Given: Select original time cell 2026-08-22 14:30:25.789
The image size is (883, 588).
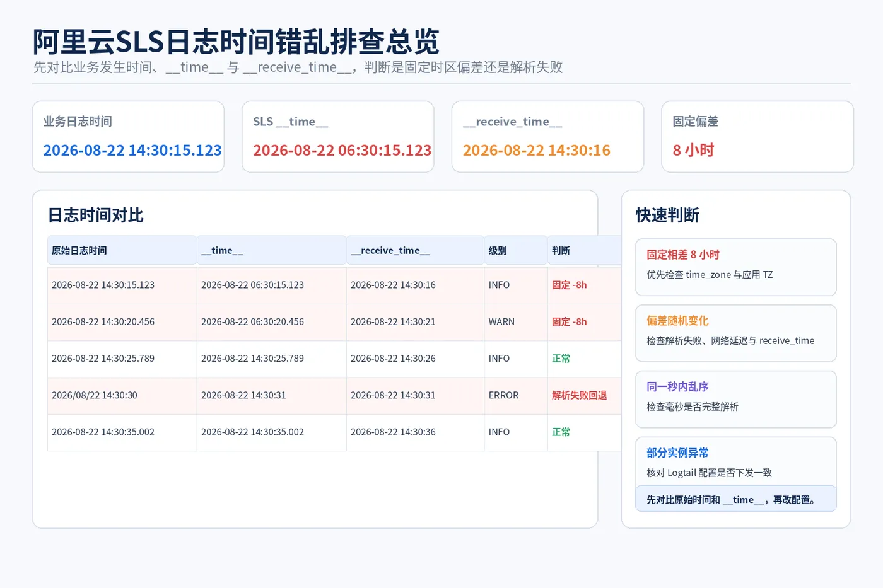Looking at the screenshot, I should pyautogui.click(x=122, y=358).
